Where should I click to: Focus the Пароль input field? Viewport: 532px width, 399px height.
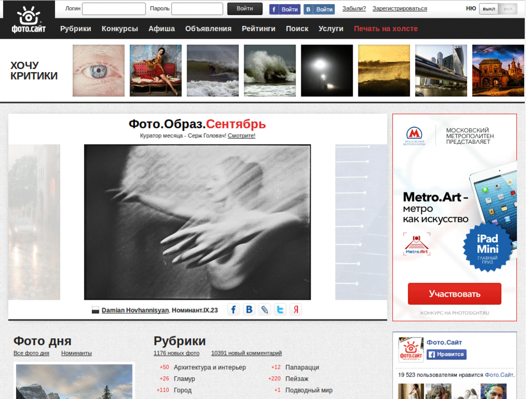pos(197,9)
